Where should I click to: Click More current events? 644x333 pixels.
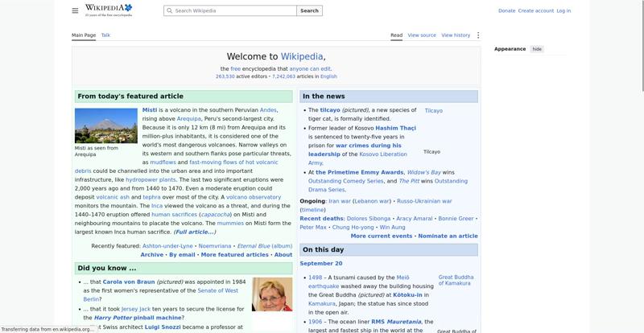(x=381, y=236)
